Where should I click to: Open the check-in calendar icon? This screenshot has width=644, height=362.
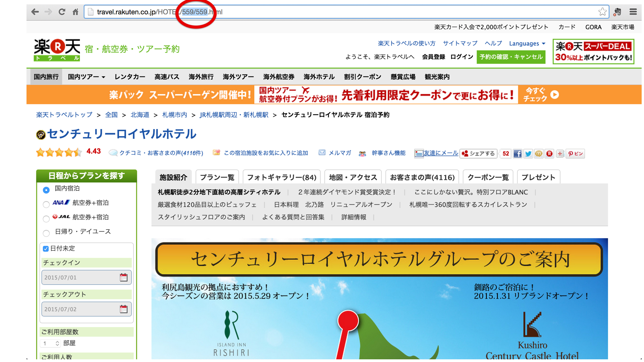pos(124,277)
